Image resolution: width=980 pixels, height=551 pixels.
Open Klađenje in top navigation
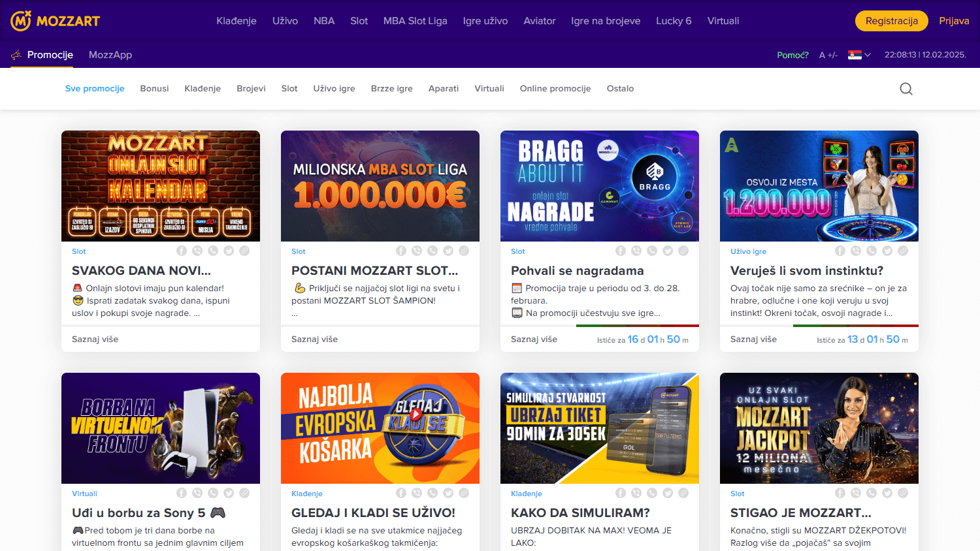[237, 21]
